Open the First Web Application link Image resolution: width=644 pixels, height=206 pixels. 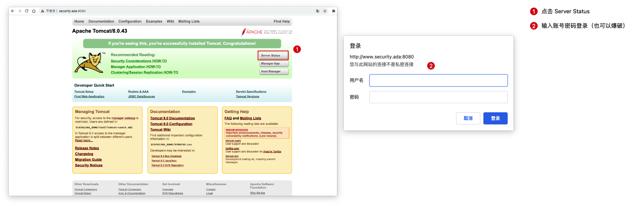point(89,97)
